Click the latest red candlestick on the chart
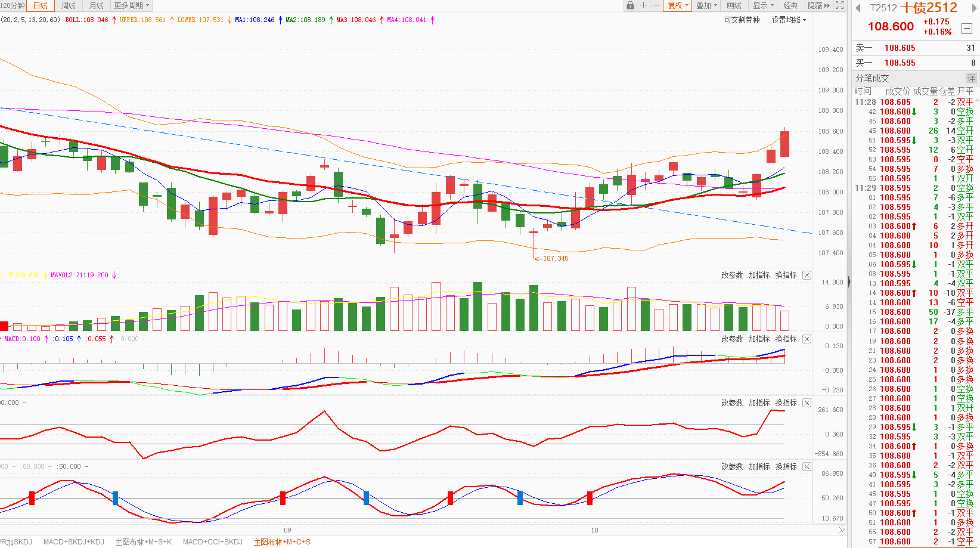This screenshot has height=548, width=980. click(785, 144)
